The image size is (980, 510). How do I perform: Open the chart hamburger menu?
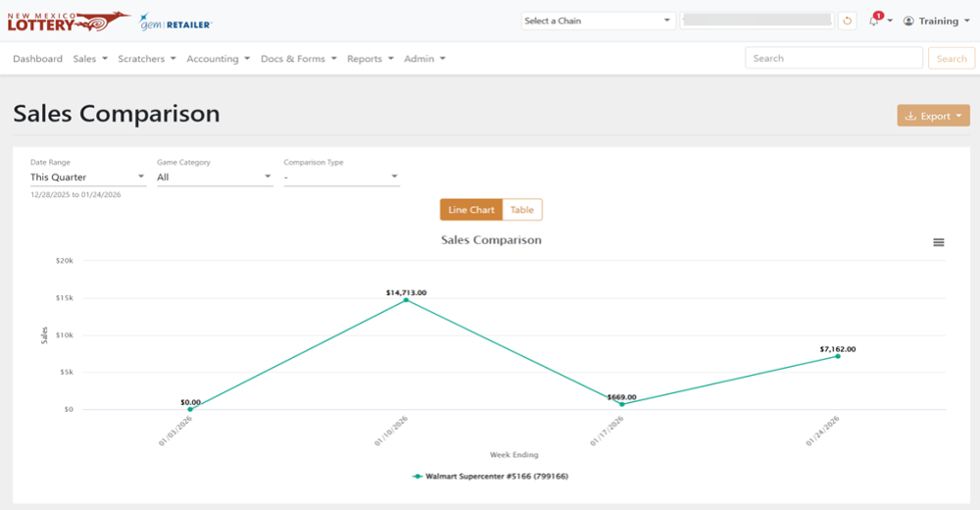(938, 242)
